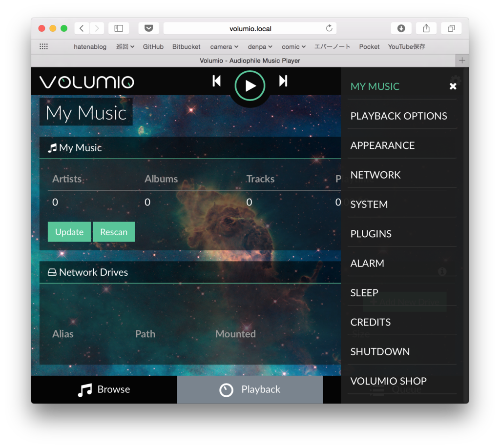Skip to the next track
The image size is (500, 448).
(x=283, y=81)
